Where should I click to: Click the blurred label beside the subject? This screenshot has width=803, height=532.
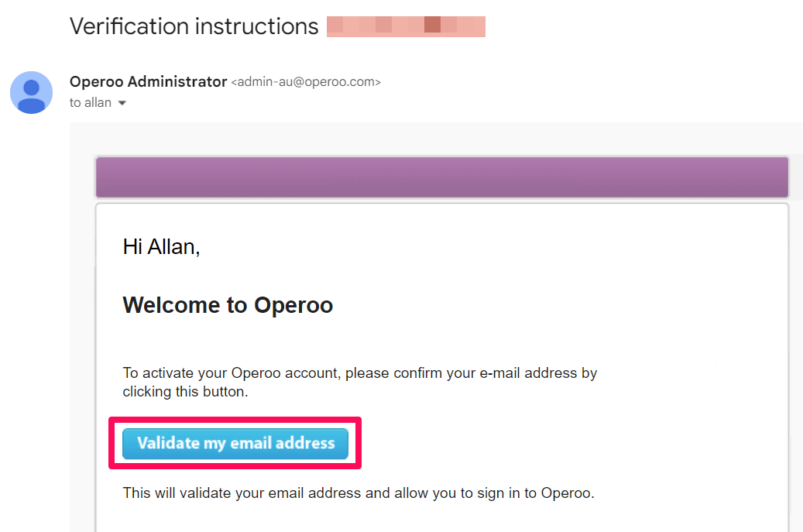[406, 26]
